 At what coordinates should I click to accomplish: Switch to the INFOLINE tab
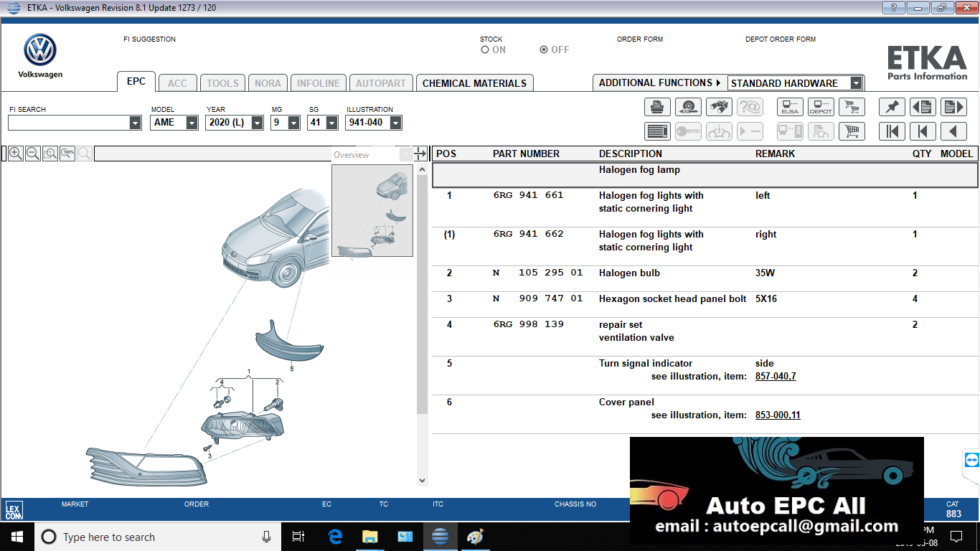coord(319,83)
